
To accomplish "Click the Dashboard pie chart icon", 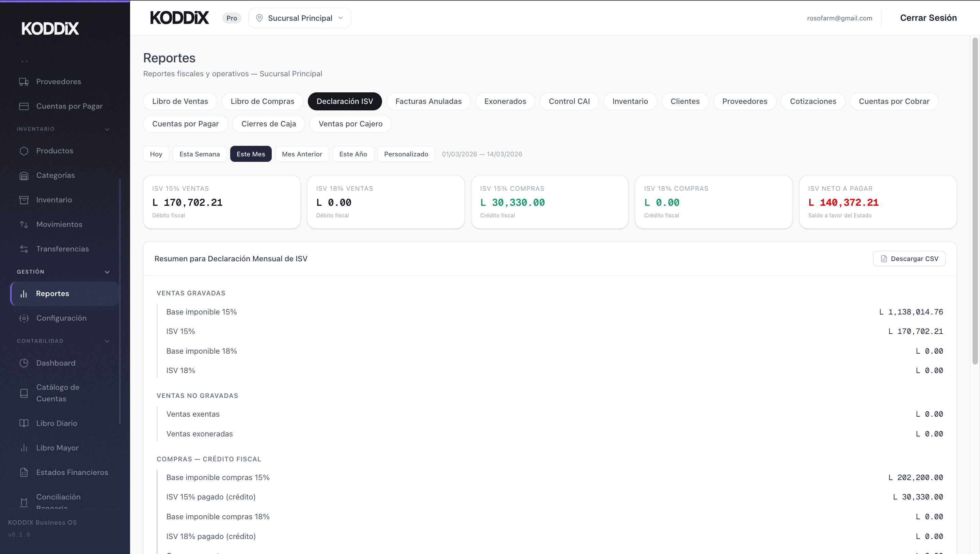I will click(x=24, y=363).
